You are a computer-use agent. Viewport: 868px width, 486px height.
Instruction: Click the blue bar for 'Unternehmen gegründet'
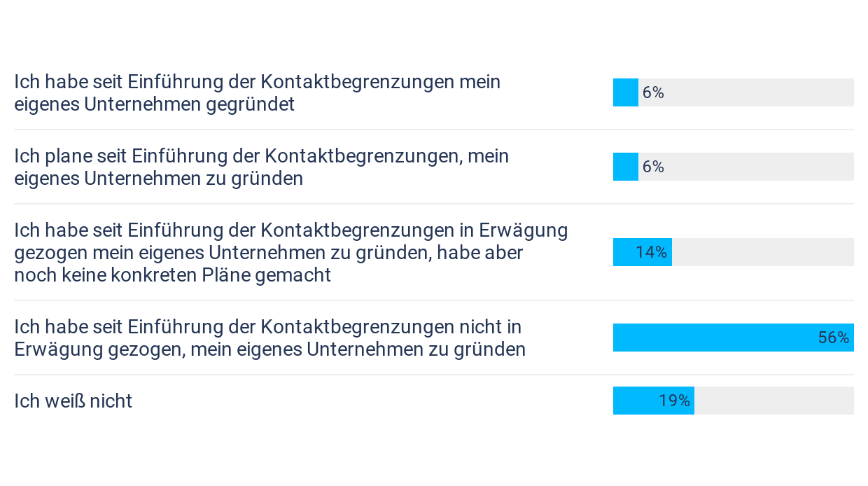625,92
